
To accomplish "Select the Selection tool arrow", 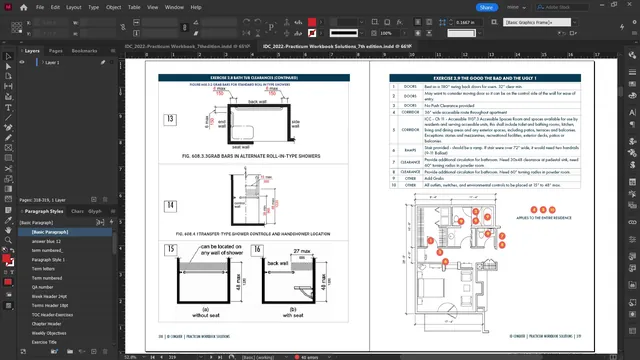I will pos(8,56).
